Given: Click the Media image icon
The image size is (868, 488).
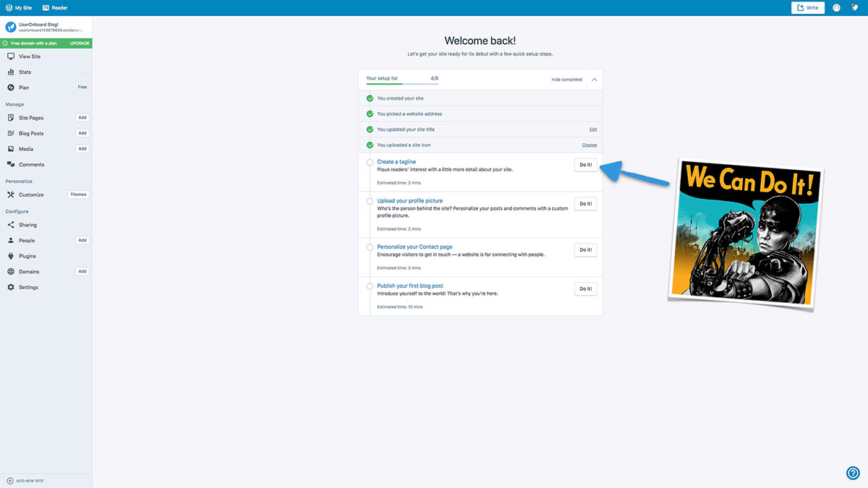Looking at the screenshot, I should (11, 149).
